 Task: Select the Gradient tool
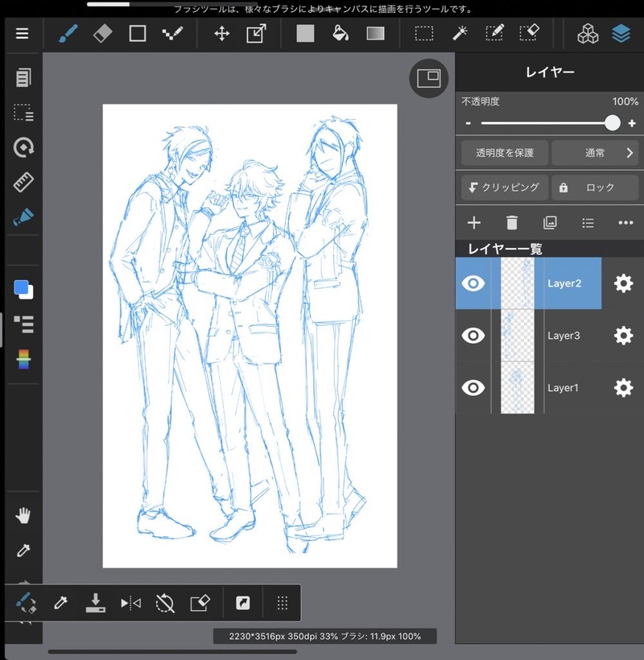(x=375, y=34)
